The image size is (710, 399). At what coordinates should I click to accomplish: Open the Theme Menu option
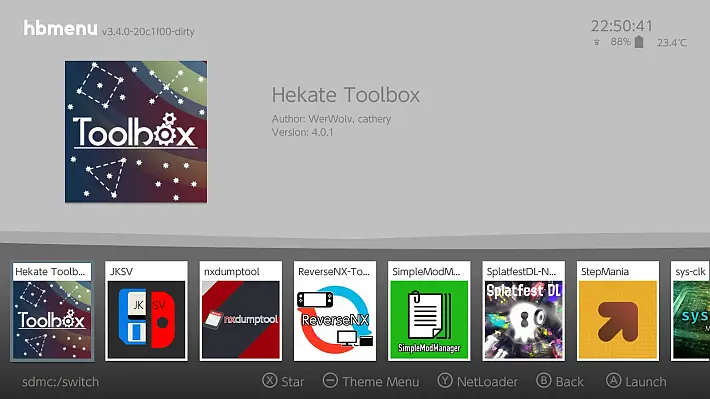(371, 381)
